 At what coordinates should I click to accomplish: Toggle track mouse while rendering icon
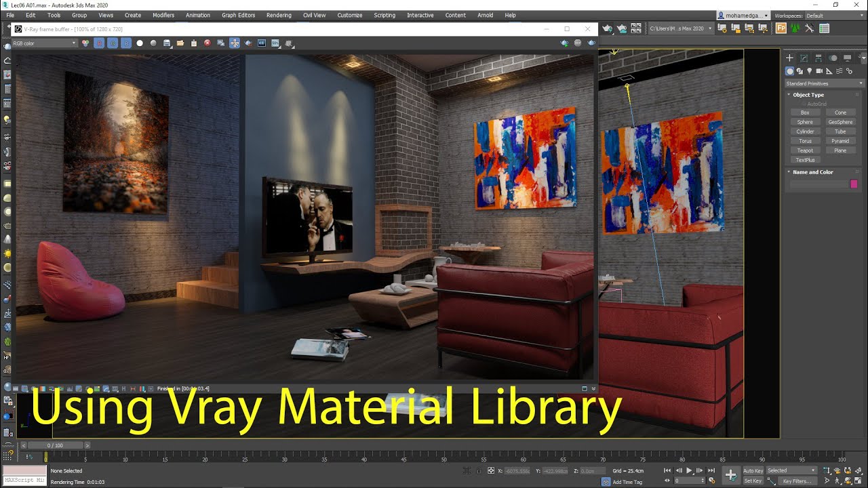(x=235, y=43)
